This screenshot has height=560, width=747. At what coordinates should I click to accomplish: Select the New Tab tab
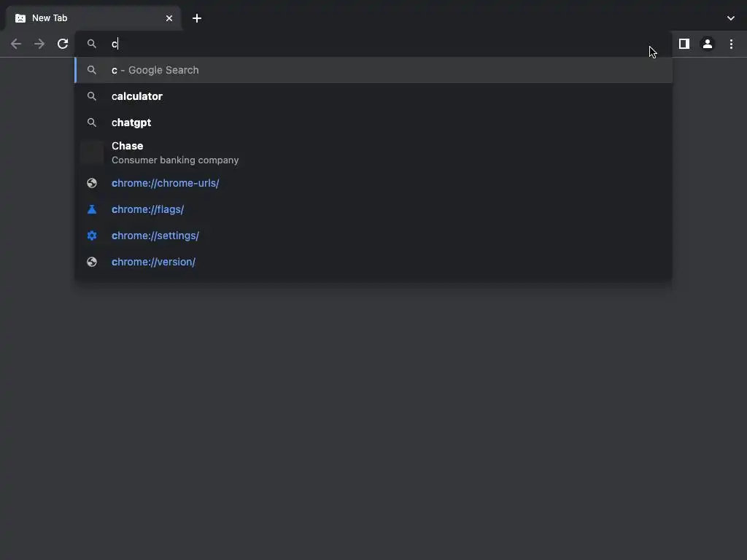tap(93, 18)
